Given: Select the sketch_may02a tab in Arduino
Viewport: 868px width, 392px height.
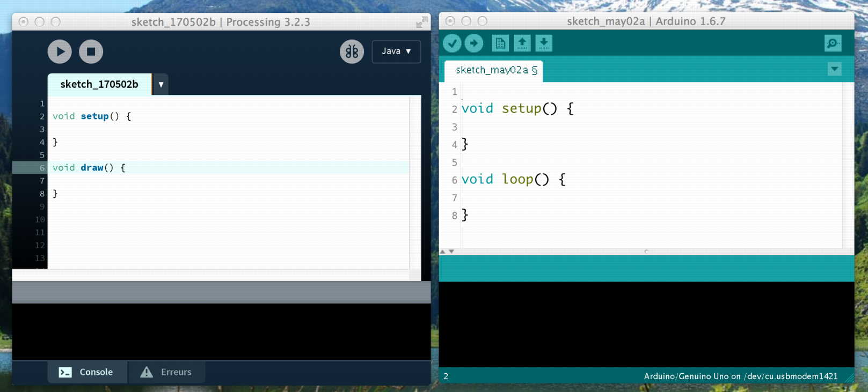Looking at the screenshot, I should click(494, 70).
